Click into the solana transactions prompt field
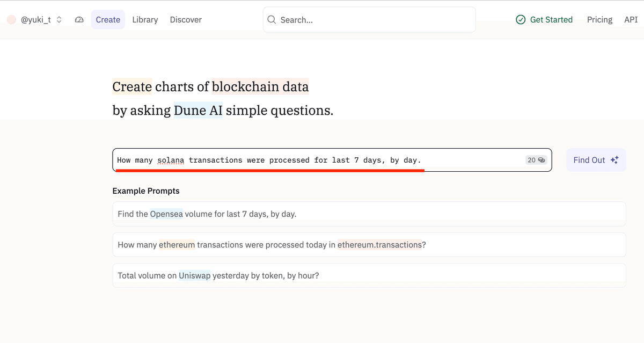The height and width of the screenshot is (343, 644). click(x=332, y=160)
